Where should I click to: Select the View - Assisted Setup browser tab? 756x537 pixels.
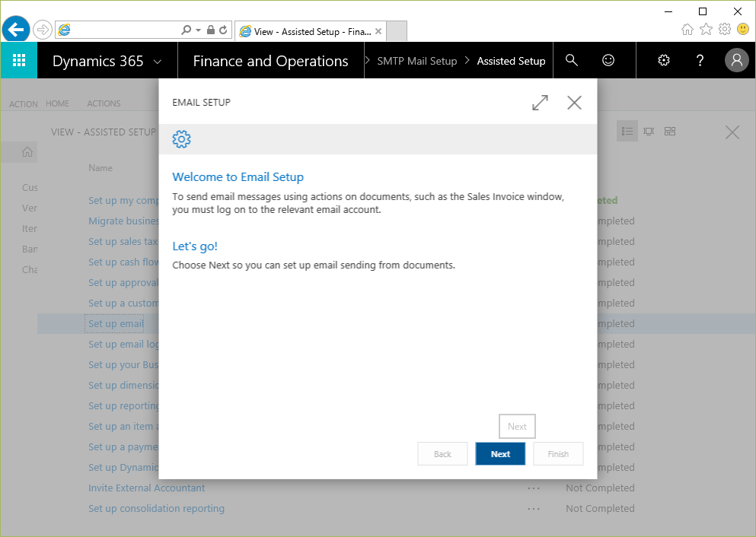point(311,31)
